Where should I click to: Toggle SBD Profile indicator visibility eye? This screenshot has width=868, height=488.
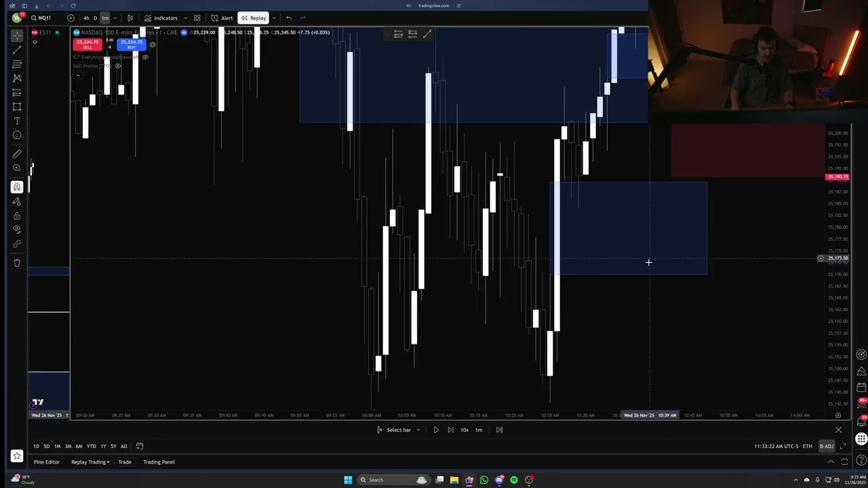(118, 66)
